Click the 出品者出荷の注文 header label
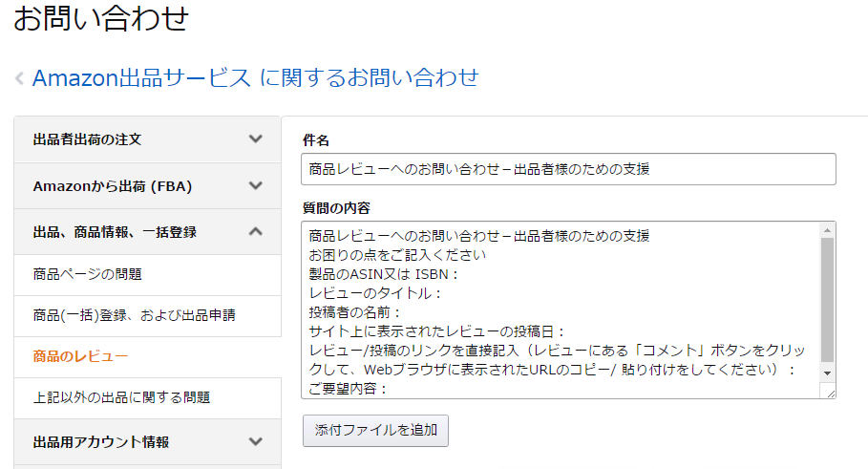The height and width of the screenshot is (469, 868). tap(88, 139)
